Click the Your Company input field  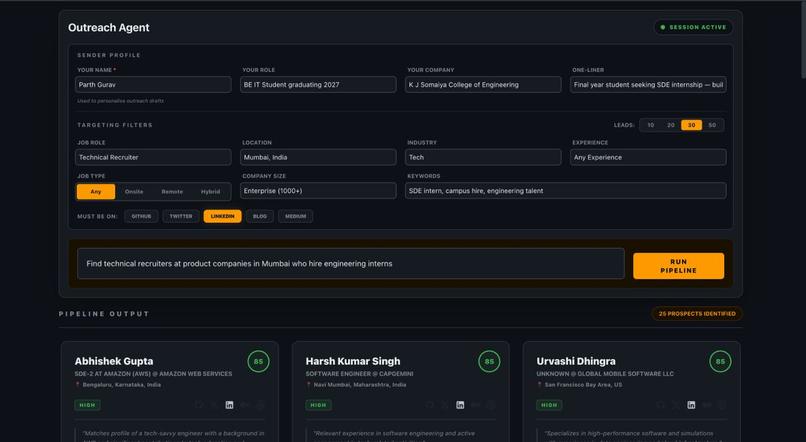point(483,85)
